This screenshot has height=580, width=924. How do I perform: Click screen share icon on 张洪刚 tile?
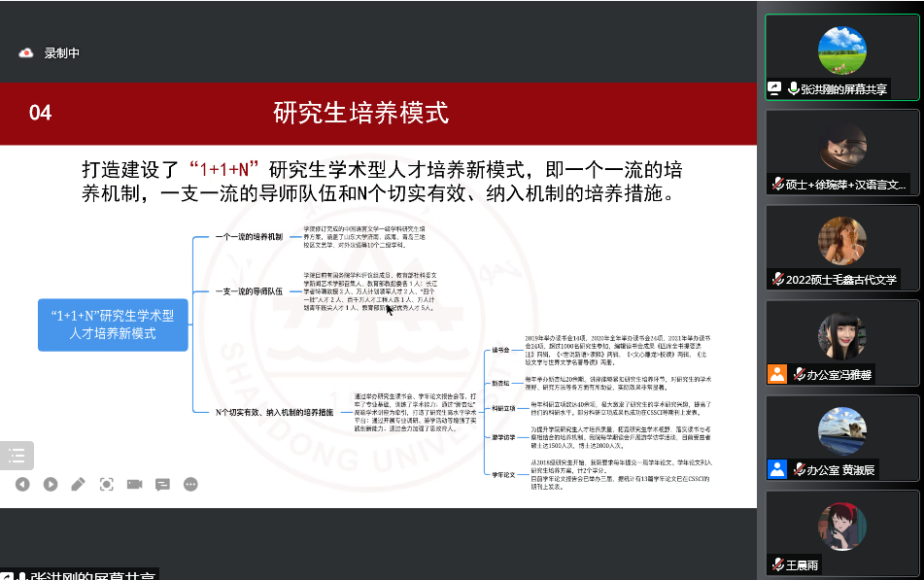[774, 88]
